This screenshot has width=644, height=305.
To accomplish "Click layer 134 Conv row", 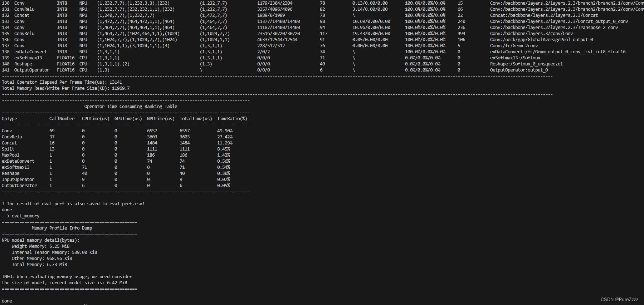I will point(310,27).
